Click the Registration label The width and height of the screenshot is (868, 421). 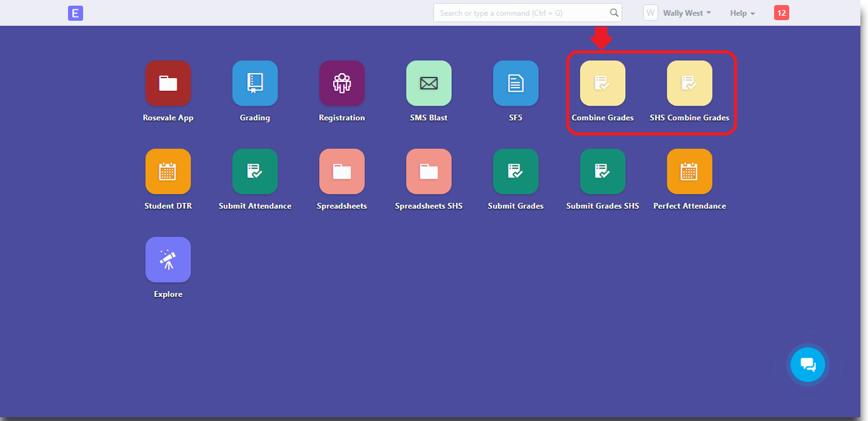point(342,118)
